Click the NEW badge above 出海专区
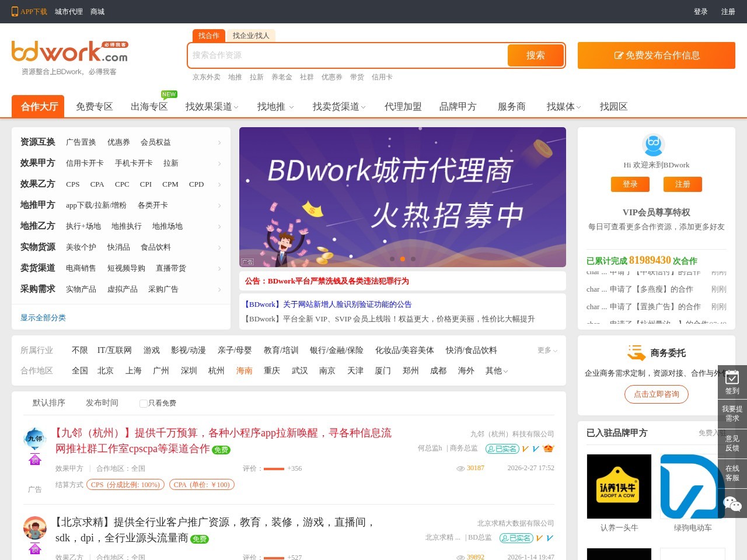The image size is (747, 560). [169, 94]
